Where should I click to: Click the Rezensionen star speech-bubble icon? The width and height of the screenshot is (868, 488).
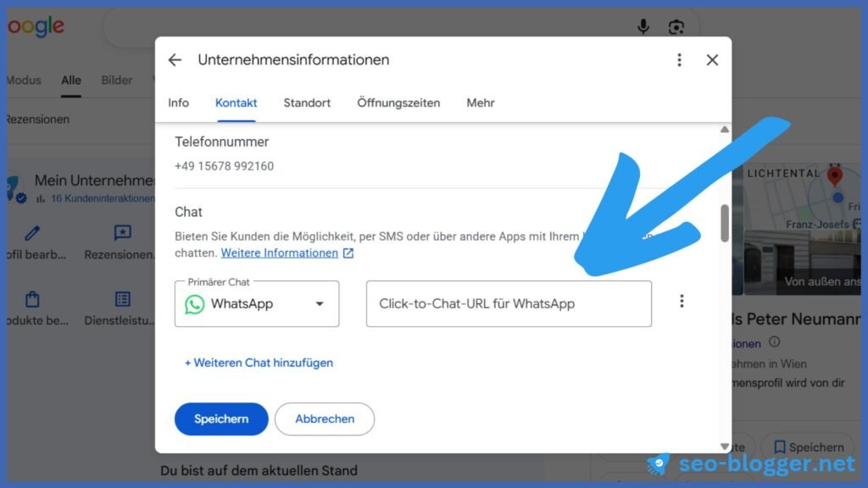pos(122,232)
